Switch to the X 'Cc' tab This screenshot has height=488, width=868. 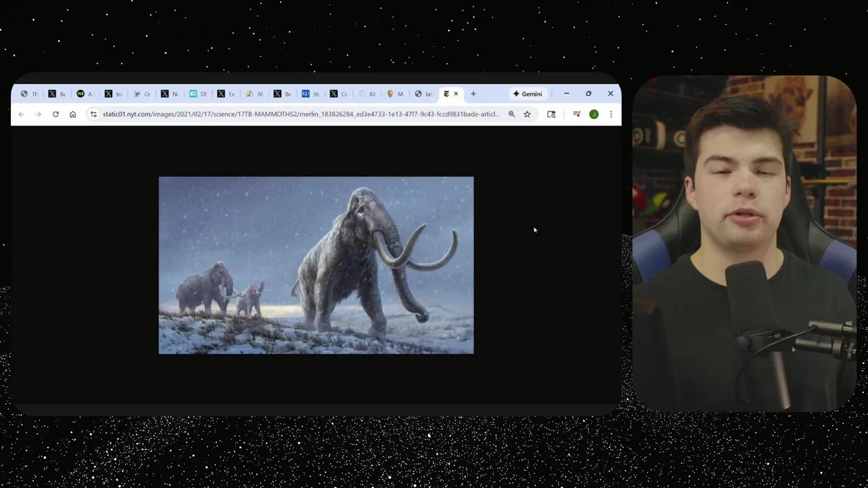coord(338,94)
